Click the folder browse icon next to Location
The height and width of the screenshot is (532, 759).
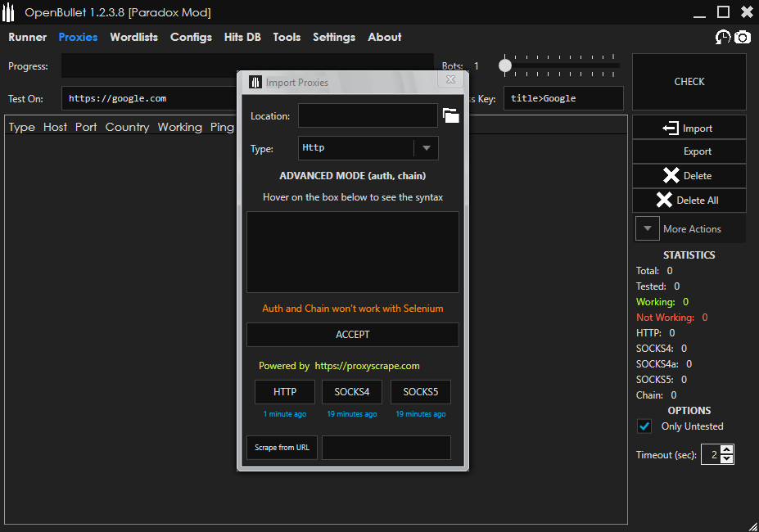(450, 115)
